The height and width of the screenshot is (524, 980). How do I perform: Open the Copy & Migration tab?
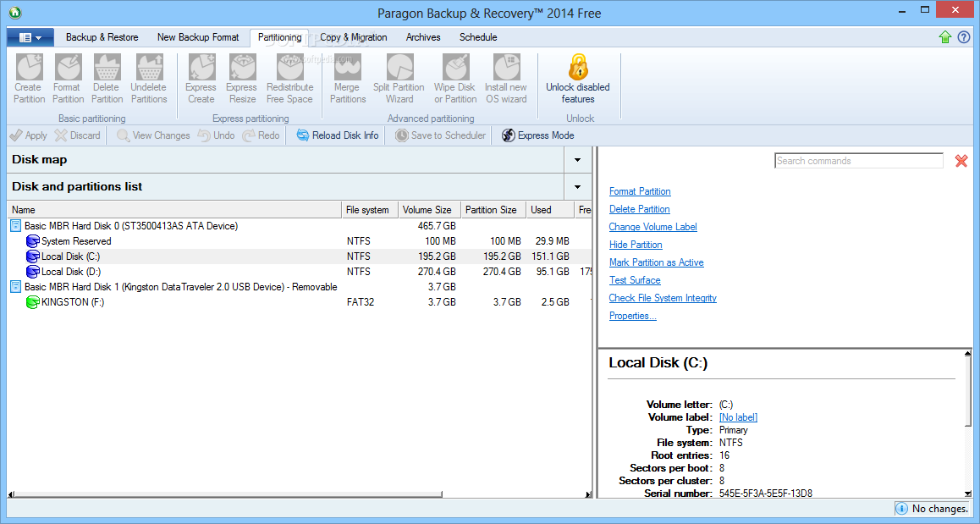click(354, 37)
